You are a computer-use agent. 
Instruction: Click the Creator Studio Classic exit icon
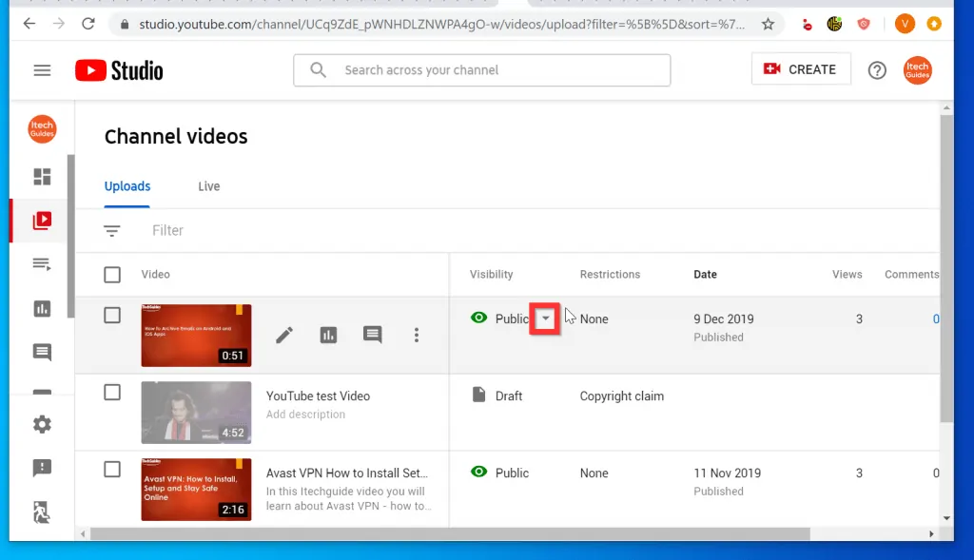tap(42, 512)
